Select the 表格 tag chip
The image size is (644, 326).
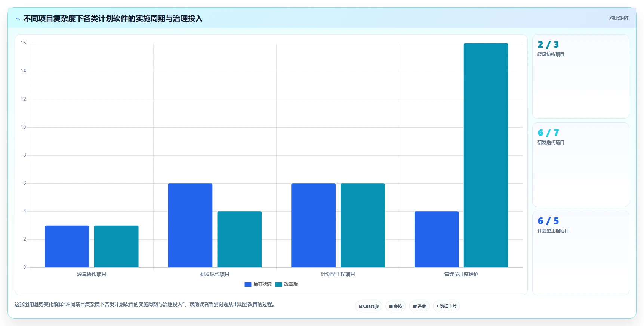coord(395,306)
